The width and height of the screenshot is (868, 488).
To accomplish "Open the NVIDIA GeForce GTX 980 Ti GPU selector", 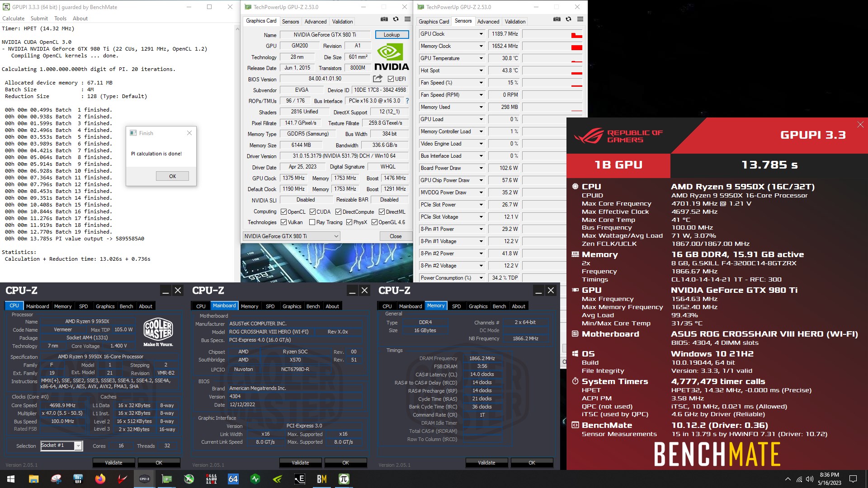I will (291, 236).
